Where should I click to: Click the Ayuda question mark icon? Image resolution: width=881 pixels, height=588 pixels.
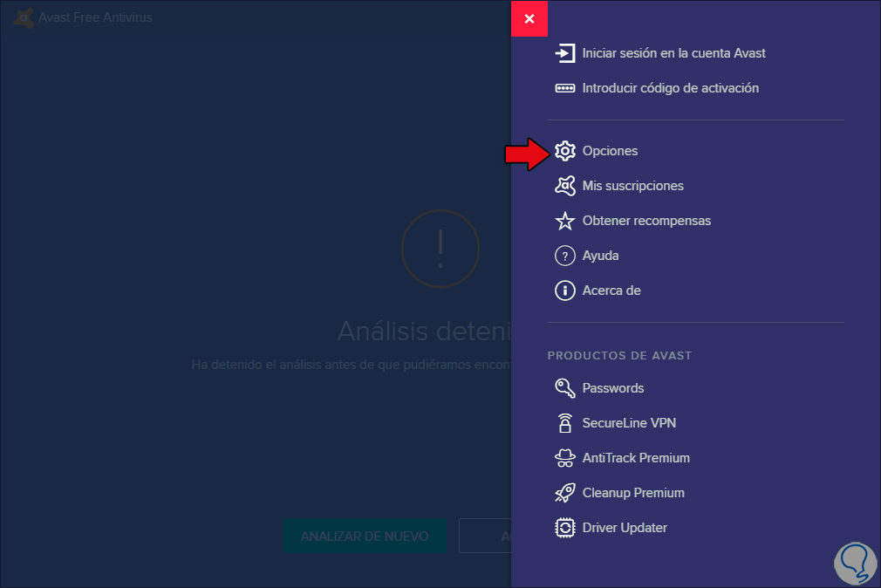[564, 256]
